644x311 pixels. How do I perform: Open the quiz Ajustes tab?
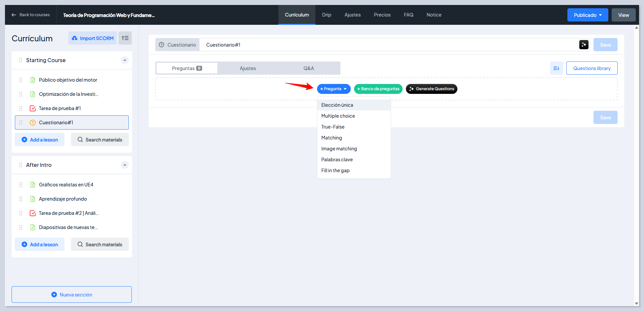[248, 68]
